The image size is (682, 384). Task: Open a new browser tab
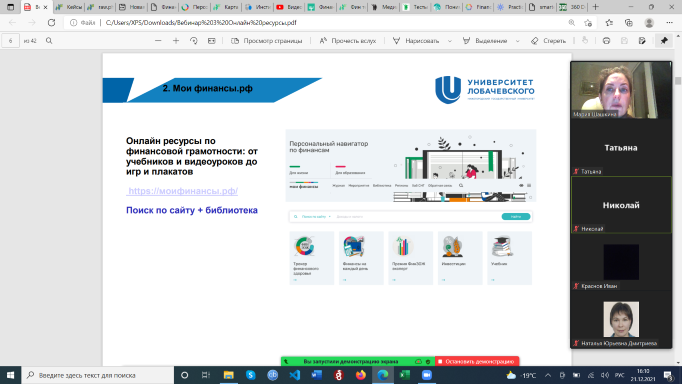click(x=595, y=7)
